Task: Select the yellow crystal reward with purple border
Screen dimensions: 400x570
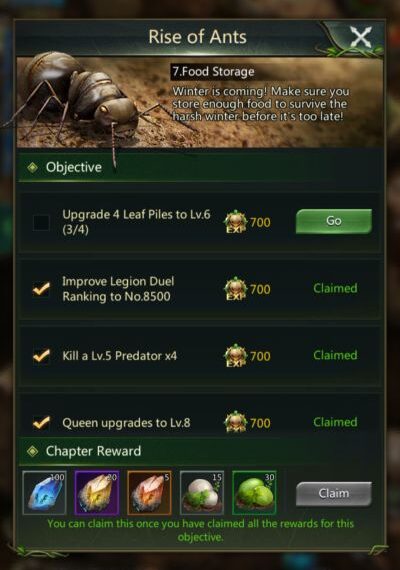Action: (97, 493)
